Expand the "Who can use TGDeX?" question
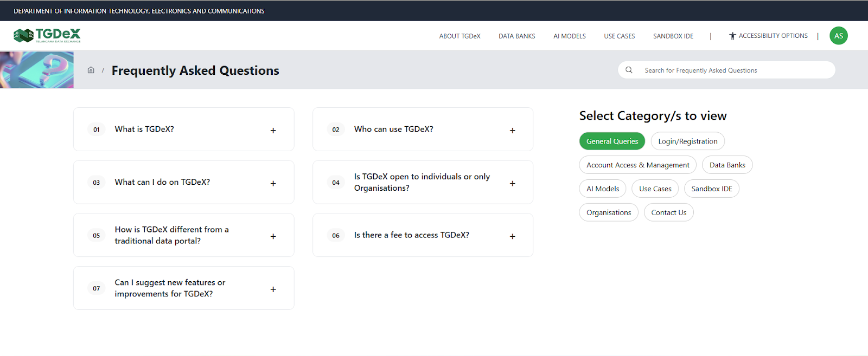 pos(512,130)
